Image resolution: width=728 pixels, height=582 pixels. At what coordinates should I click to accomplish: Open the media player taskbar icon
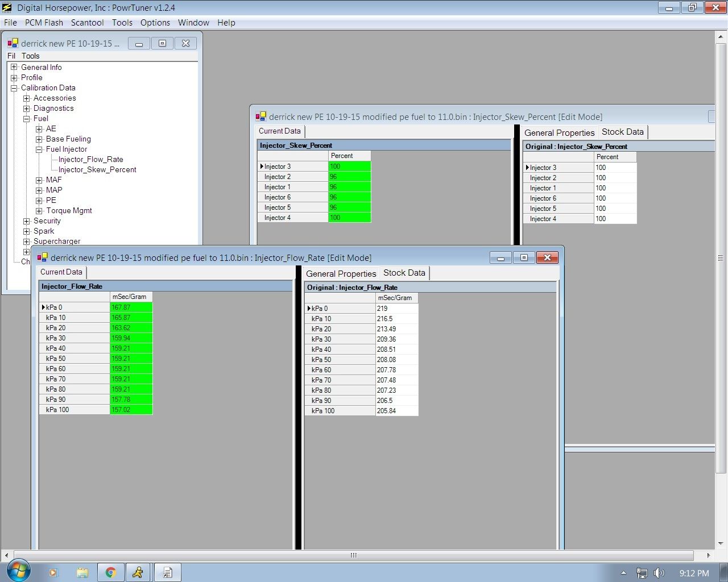coord(53,572)
